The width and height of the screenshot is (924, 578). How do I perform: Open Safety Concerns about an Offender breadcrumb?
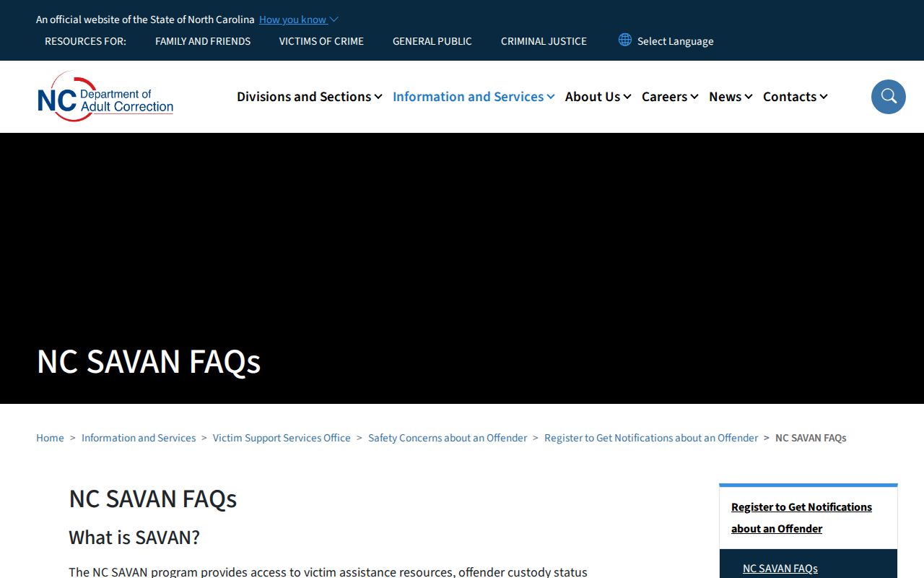[x=448, y=438]
